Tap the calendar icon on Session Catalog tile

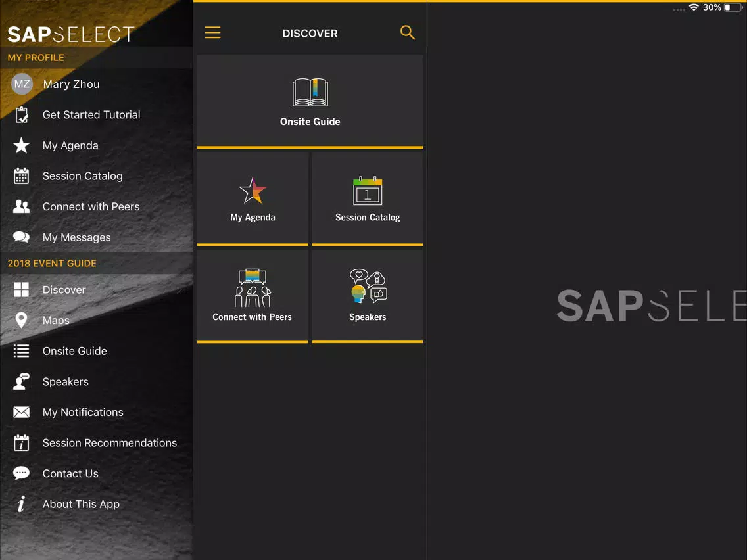coord(368,191)
